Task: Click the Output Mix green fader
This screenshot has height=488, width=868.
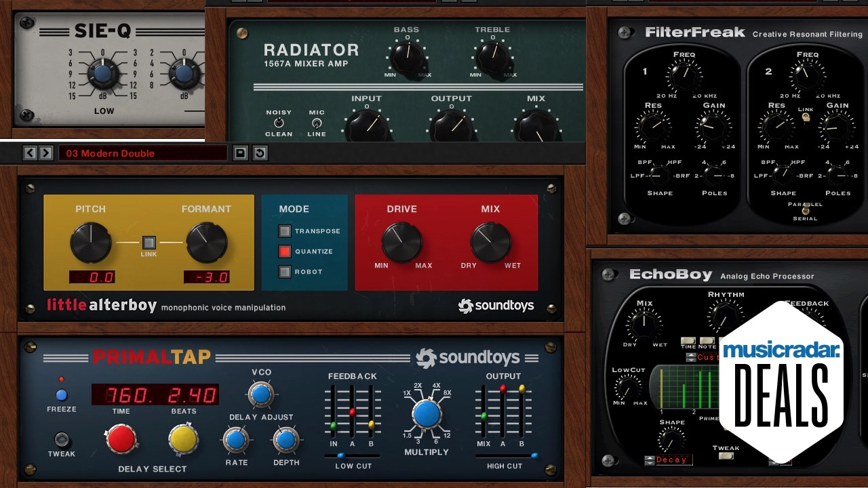Action: point(484,415)
